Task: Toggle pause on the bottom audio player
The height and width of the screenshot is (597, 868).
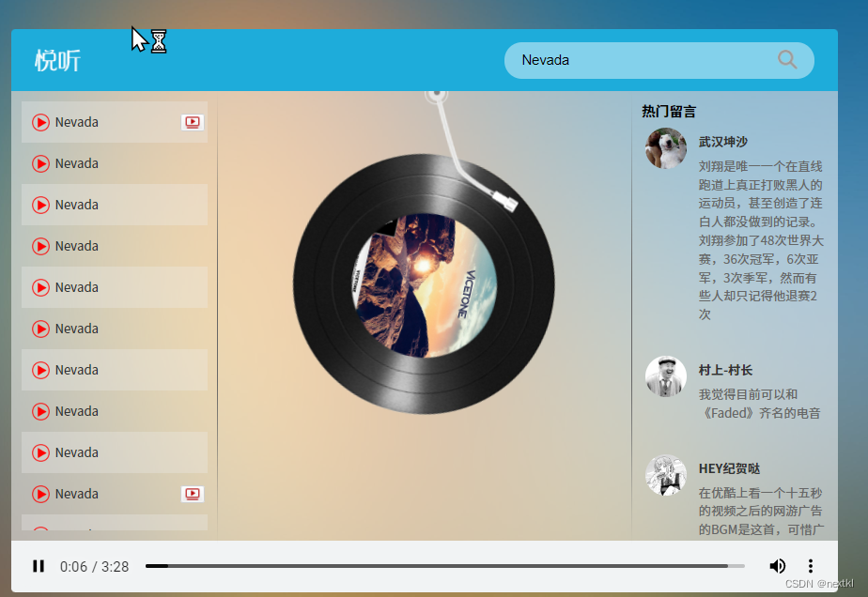Action: click(x=39, y=565)
